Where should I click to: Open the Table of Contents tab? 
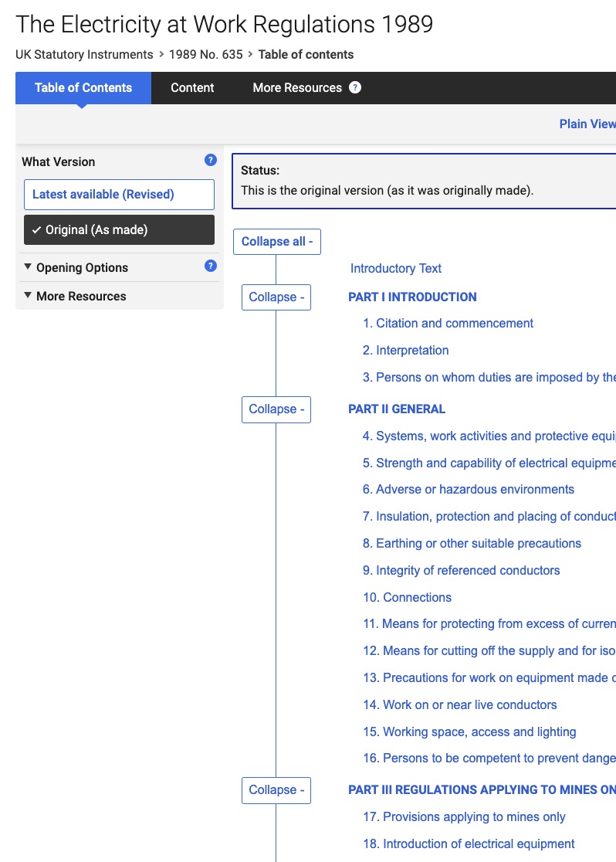pyautogui.click(x=83, y=88)
